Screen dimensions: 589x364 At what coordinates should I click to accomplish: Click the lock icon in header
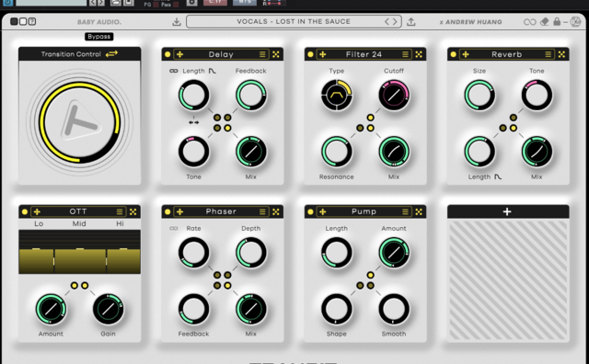click(x=557, y=21)
